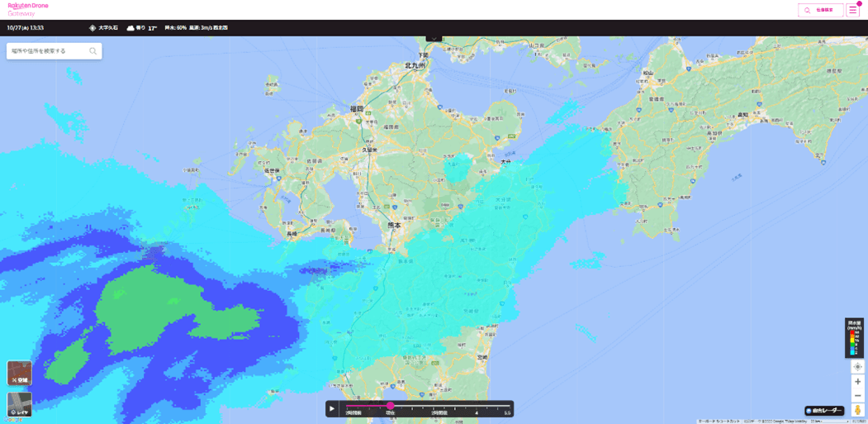Jump to the 5.5 hours timeline end

point(506,413)
